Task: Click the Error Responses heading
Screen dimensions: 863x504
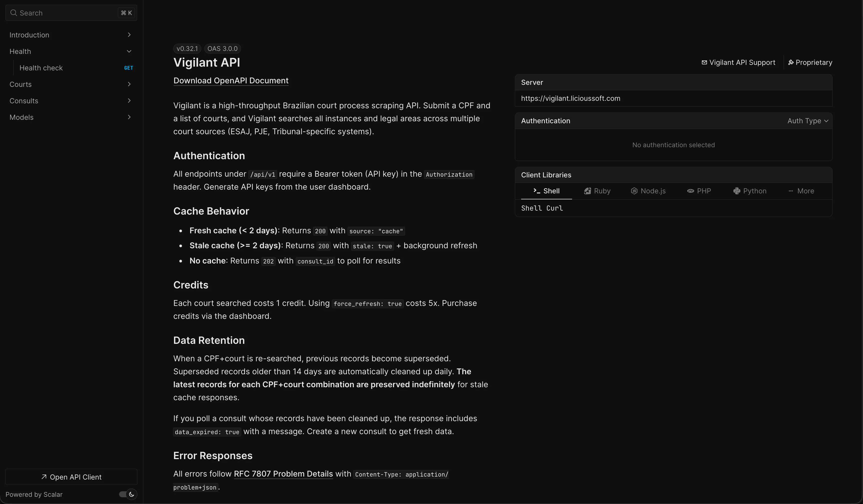Action: coord(213,456)
